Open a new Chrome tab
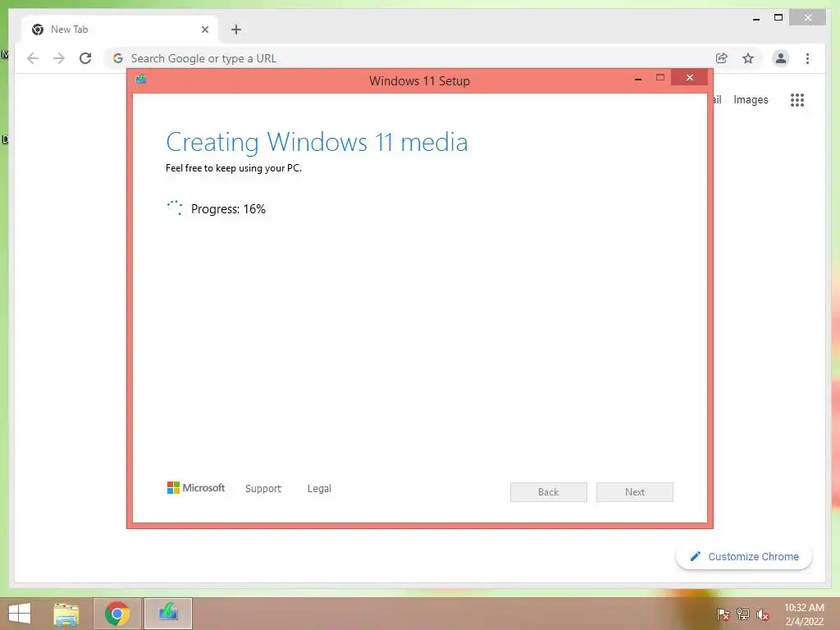The width and height of the screenshot is (840, 630). pyautogui.click(x=236, y=30)
